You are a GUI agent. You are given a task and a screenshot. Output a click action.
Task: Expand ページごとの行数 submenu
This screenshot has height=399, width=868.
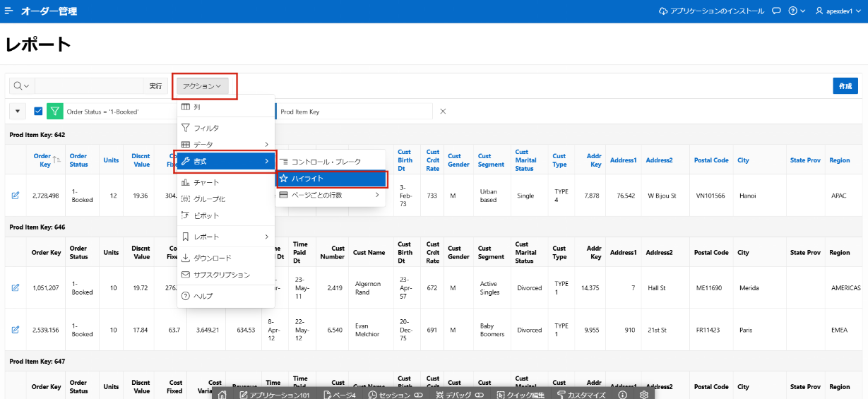click(x=331, y=195)
